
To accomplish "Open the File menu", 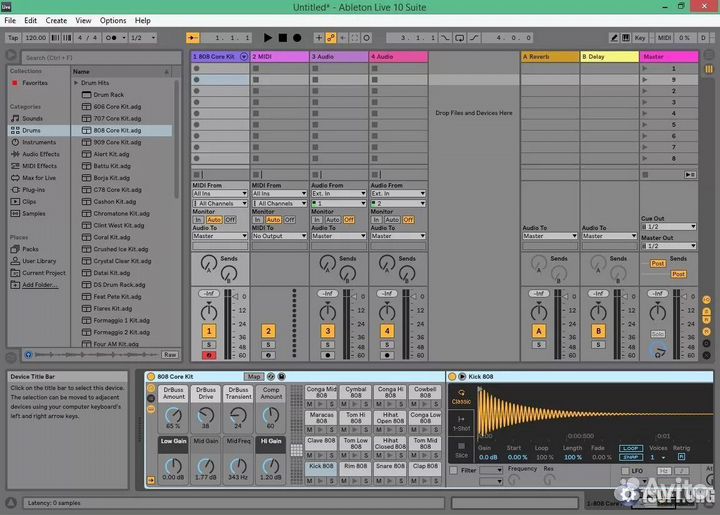I will pyautogui.click(x=10, y=21).
